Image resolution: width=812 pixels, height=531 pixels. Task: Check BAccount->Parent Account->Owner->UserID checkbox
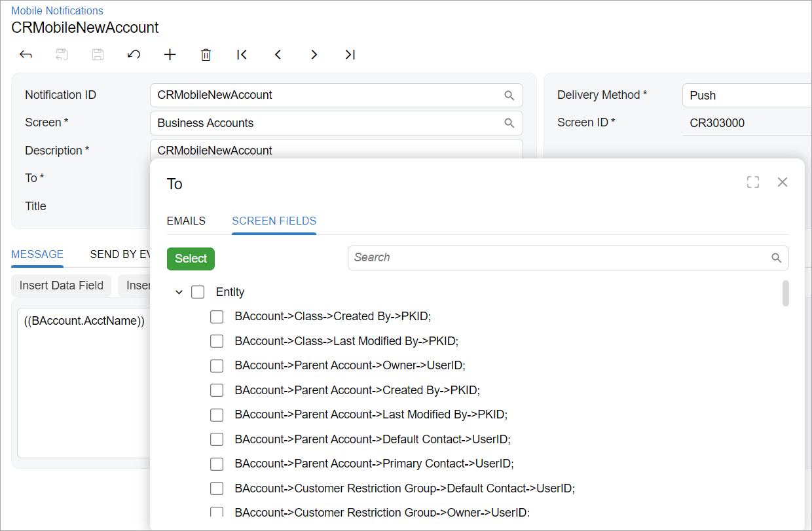click(x=217, y=366)
